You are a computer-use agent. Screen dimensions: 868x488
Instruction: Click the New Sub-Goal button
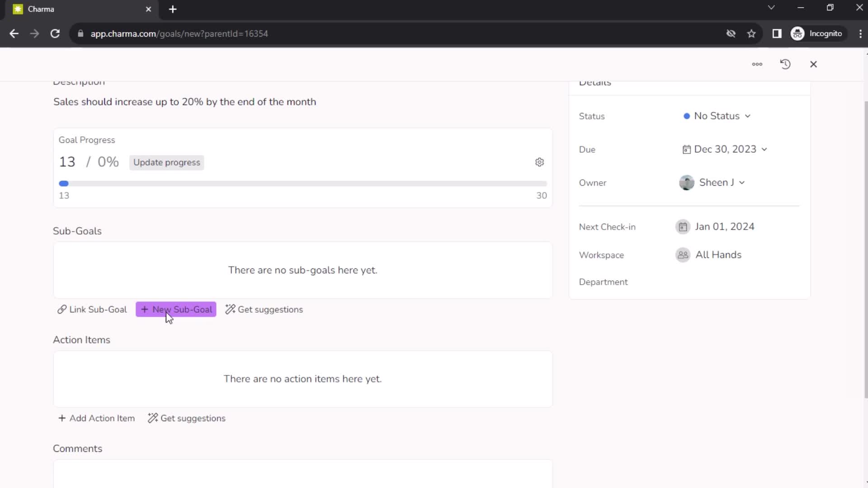click(x=176, y=309)
